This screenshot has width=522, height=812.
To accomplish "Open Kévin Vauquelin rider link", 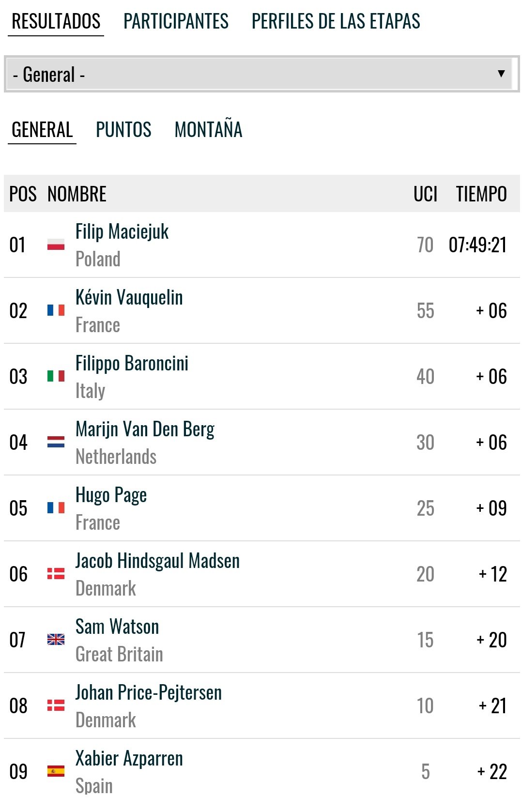I will (129, 298).
